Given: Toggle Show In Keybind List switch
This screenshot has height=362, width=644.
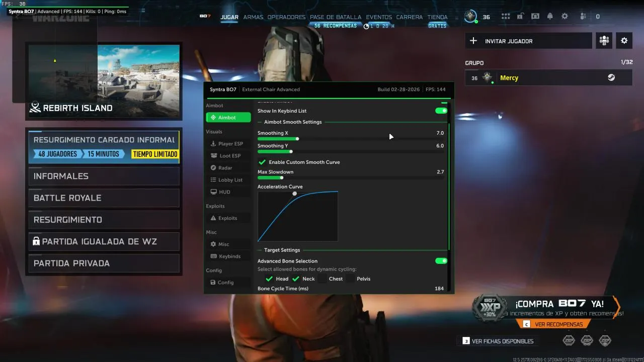Looking at the screenshot, I should (x=441, y=111).
